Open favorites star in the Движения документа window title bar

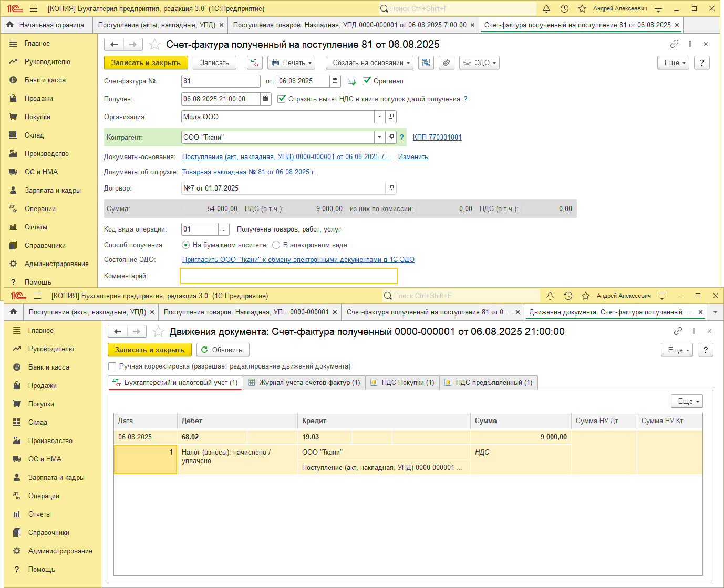coord(586,296)
